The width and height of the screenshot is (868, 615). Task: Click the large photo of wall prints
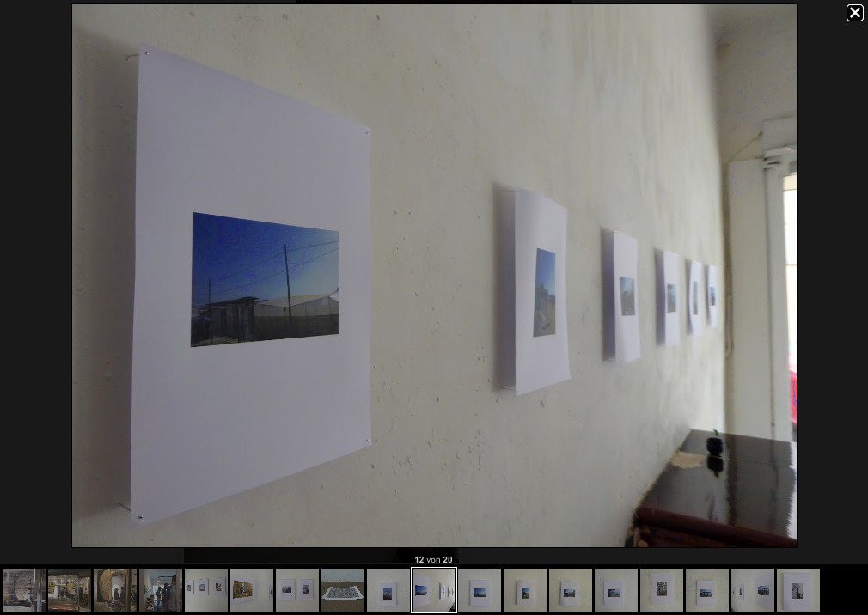(x=434, y=276)
